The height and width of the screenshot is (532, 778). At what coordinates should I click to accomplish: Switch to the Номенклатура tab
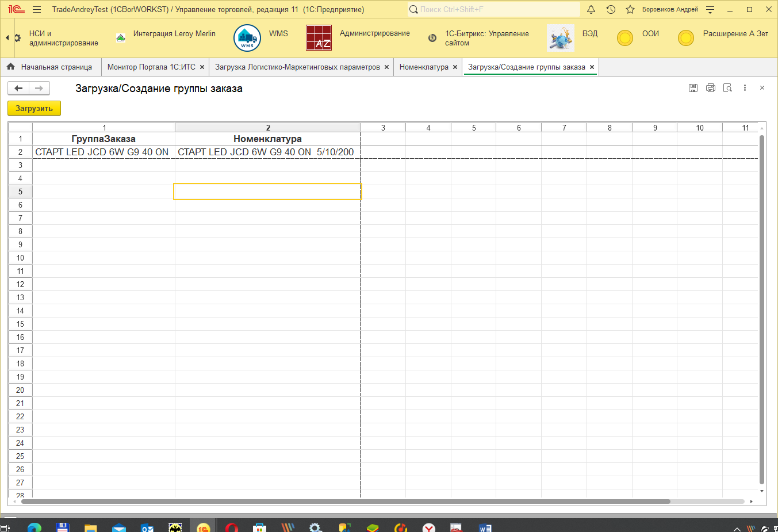(424, 67)
